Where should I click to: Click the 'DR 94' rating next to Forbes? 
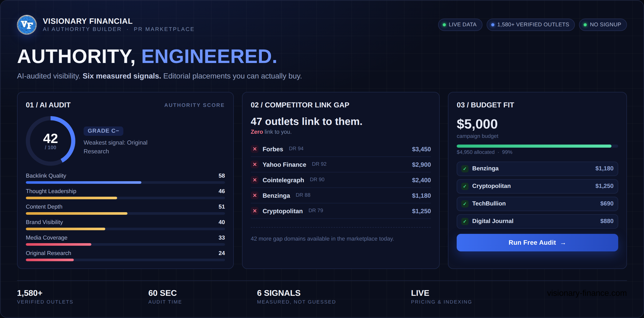click(296, 149)
